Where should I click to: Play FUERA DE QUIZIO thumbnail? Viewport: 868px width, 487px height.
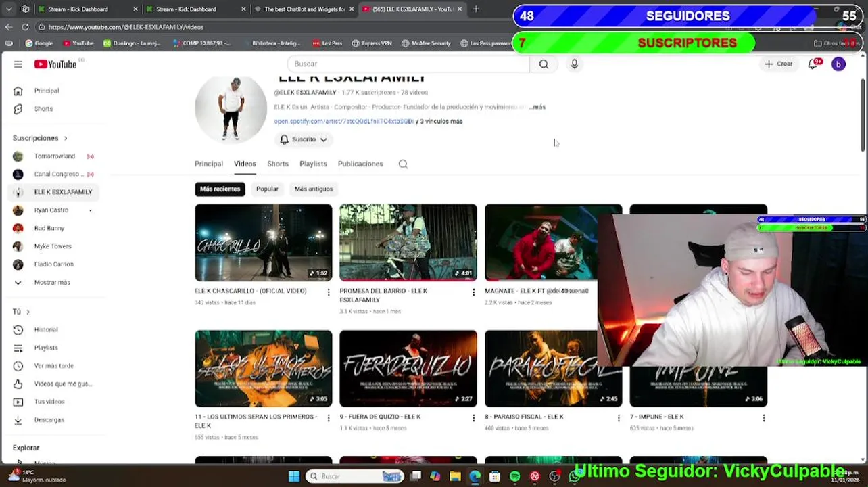point(408,368)
